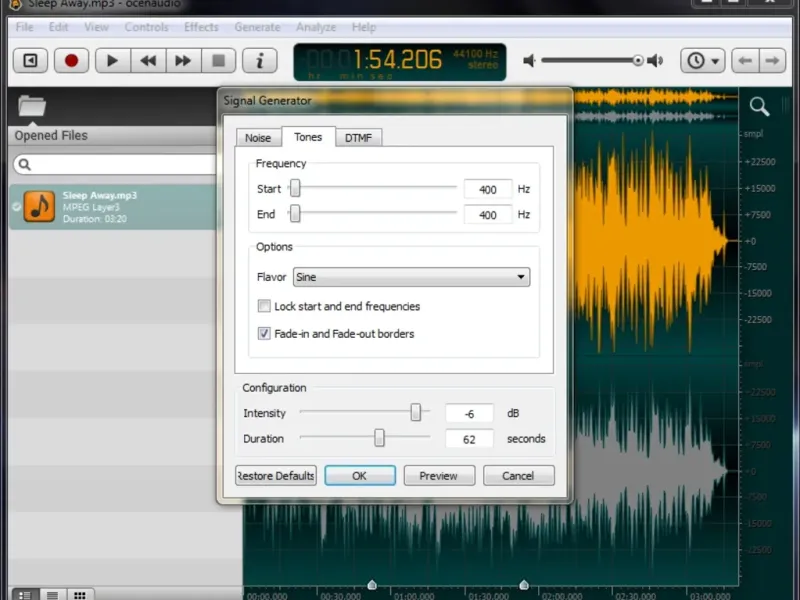Click the magnifier zoom icon
This screenshot has width=800, height=600.
pyautogui.click(x=760, y=106)
